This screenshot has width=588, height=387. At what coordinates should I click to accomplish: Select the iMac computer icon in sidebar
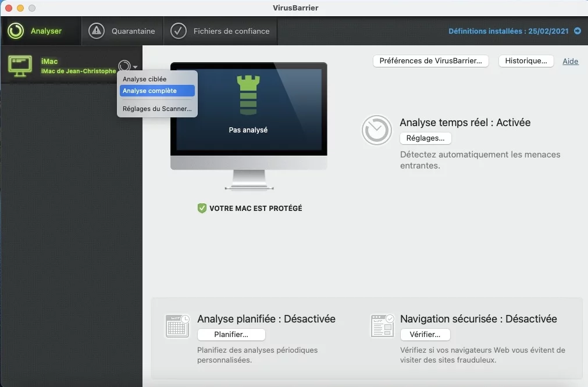[x=19, y=65]
